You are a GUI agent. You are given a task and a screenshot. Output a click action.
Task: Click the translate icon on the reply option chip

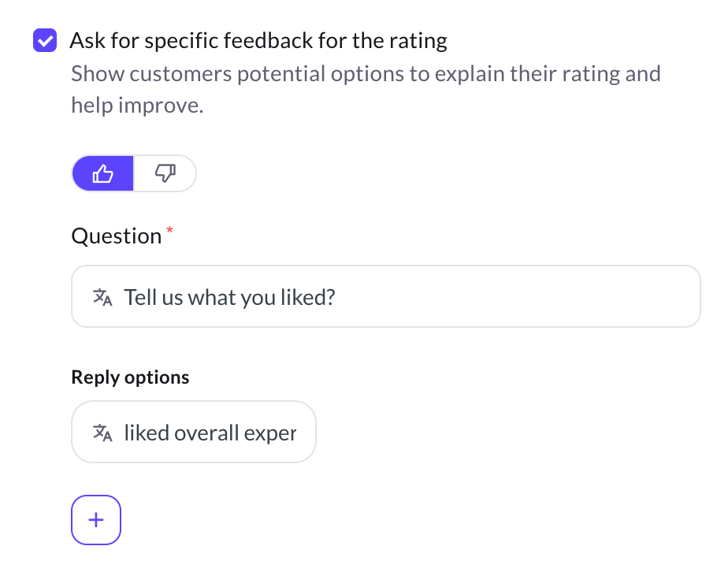coord(102,432)
